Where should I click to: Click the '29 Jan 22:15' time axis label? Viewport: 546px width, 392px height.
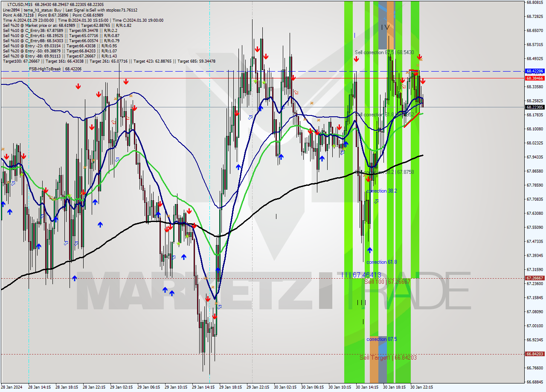pyautogui.click(x=258, y=387)
